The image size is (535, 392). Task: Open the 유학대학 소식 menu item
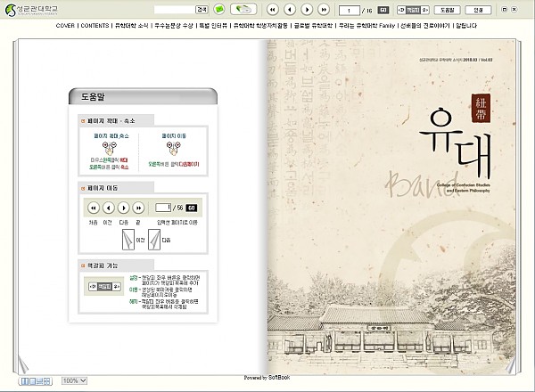(x=132, y=26)
